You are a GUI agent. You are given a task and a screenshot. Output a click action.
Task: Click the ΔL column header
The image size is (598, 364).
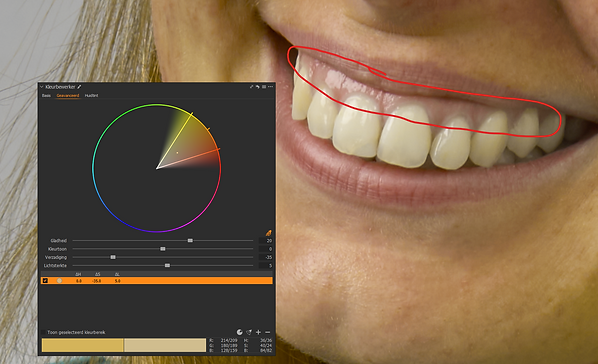click(117, 274)
